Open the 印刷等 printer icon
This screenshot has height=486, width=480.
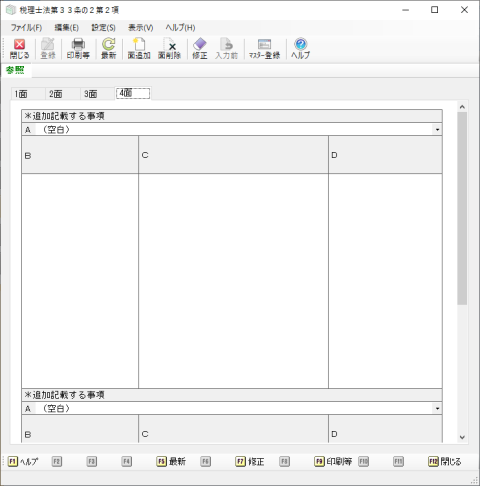point(78,49)
